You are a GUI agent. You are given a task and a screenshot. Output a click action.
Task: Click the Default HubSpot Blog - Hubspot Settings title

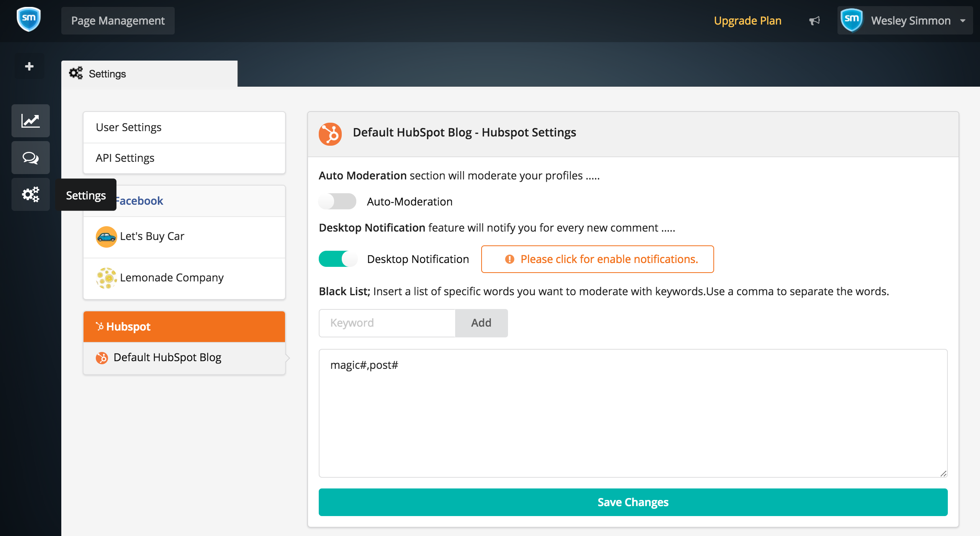tap(464, 133)
